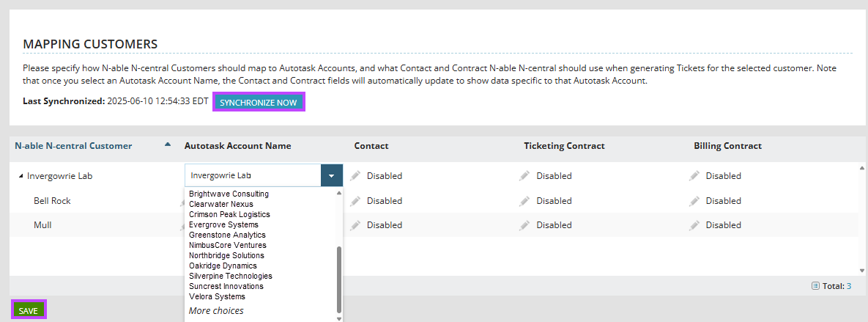The height and width of the screenshot is (322, 868).
Task: Click Contact pencil icon in Bell Rock row
Action: 355,201
